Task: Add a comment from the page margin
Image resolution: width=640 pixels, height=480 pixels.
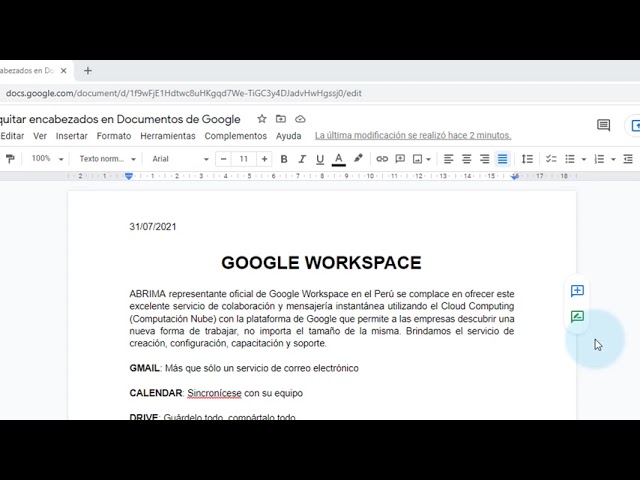Action: (x=577, y=291)
